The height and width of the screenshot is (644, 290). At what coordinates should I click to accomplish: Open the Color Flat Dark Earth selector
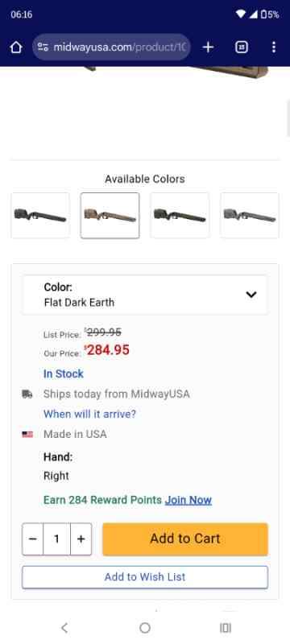point(145,295)
